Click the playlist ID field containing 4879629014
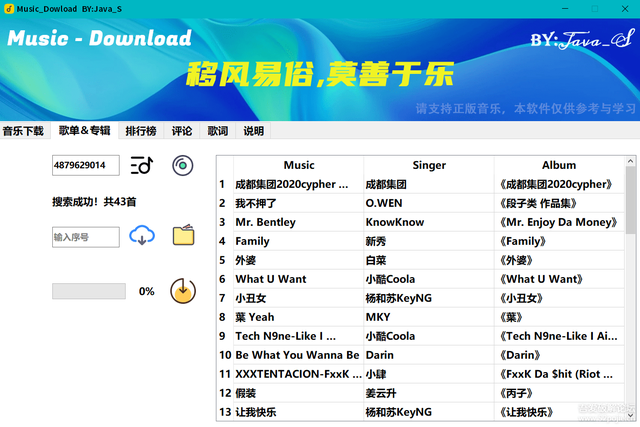The height and width of the screenshot is (427, 640). pos(86,165)
